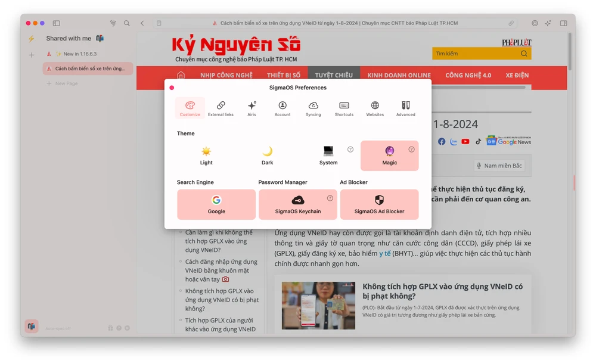Open the External links preferences tab
596x364 pixels.
tap(221, 108)
